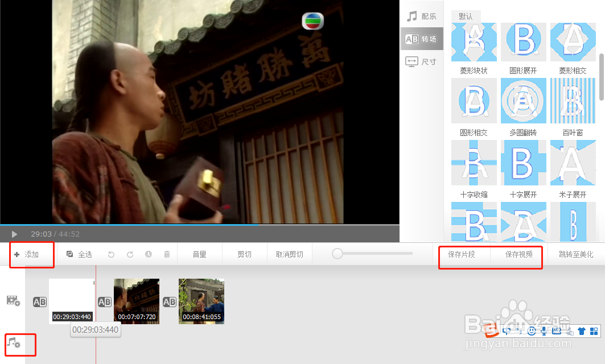
Task: Undo the last edit
Action: click(111, 254)
